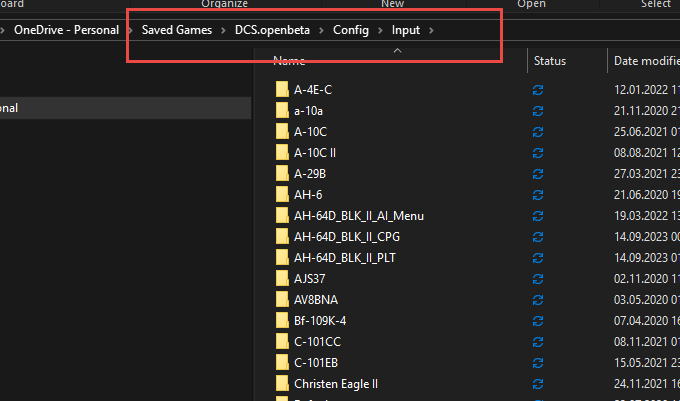680x401 pixels.
Task: Select the a-10a folder icon
Action: click(x=282, y=111)
